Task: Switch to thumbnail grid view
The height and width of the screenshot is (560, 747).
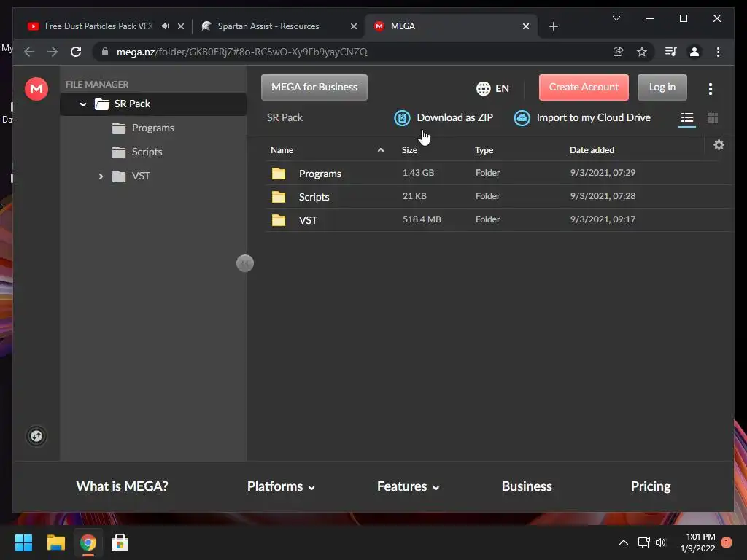Action: [x=713, y=117]
